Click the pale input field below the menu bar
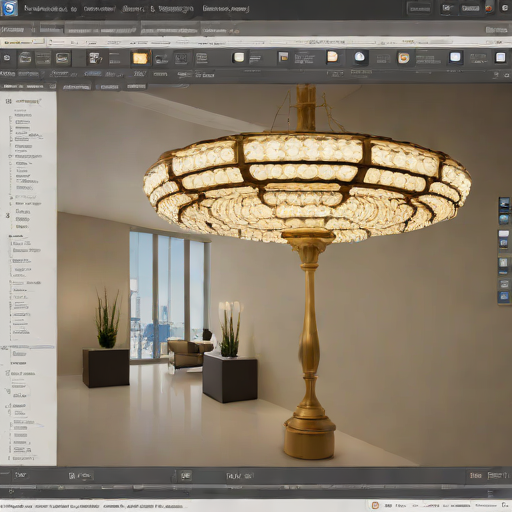Screen dimensions: 512x512 tap(23, 42)
